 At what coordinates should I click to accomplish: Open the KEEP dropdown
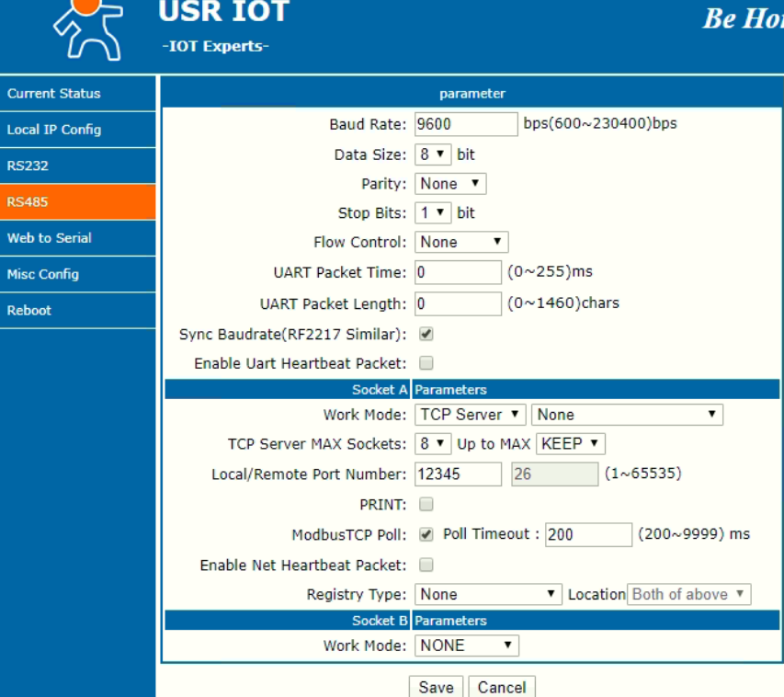click(x=571, y=443)
